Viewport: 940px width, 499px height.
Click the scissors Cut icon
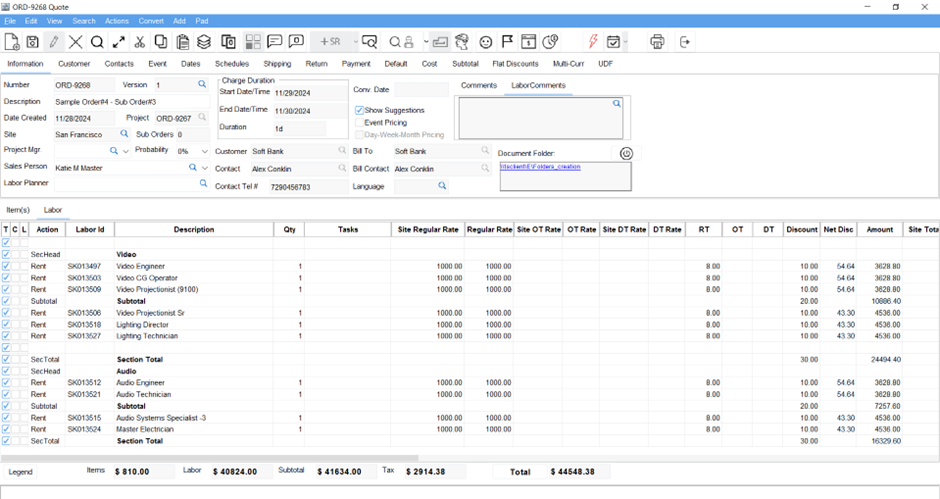point(139,42)
